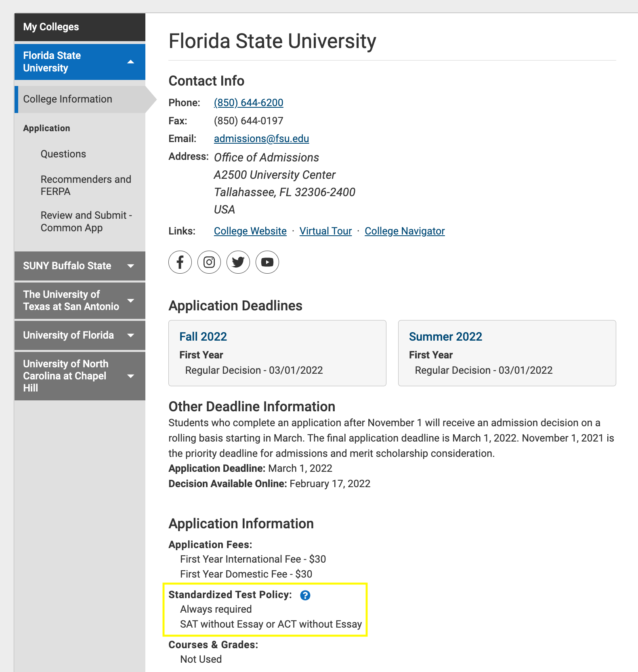638x672 pixels.
Task: Open the Facebook social icon
Action: [x=180, y=262]
